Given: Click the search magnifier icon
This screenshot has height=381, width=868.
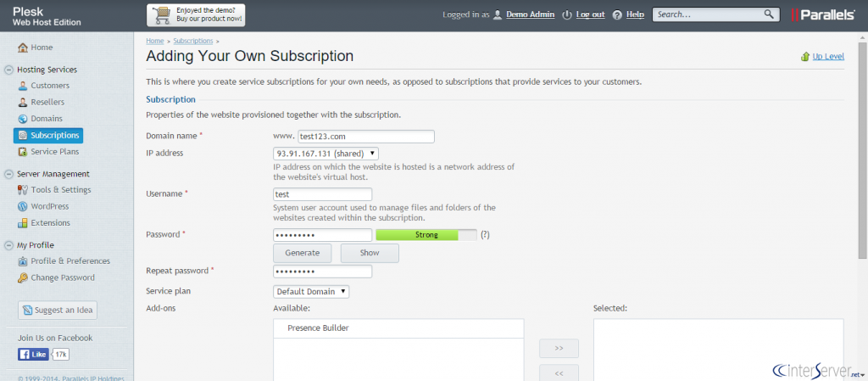Looking at the screenshot, I should 769,14.
